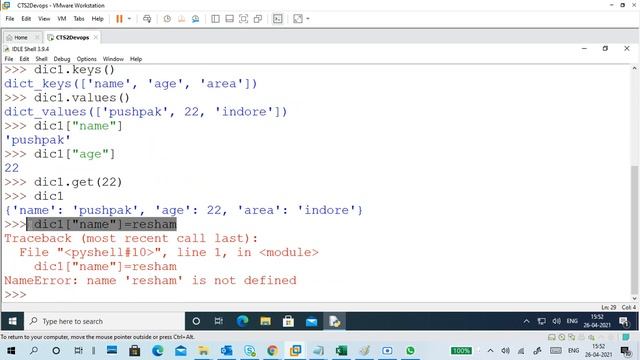Click the guest 'Type here to search' box

pos(104,321)
